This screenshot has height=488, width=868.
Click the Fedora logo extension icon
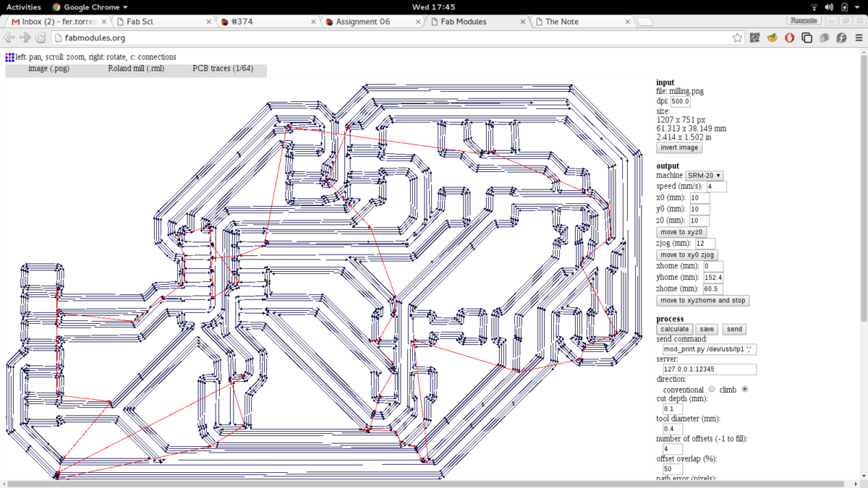(x=841, y=38)
